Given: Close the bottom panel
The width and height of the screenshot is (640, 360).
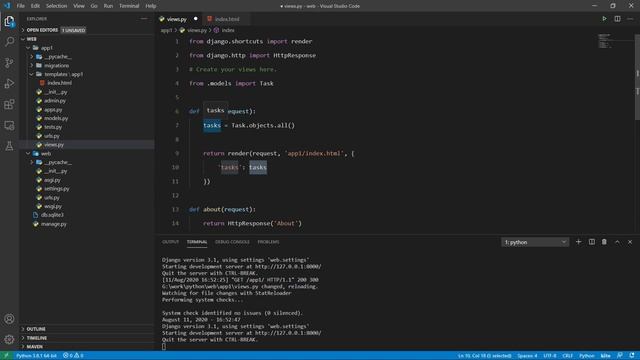Looking at the screenshot, I should [x=630, y=242].
